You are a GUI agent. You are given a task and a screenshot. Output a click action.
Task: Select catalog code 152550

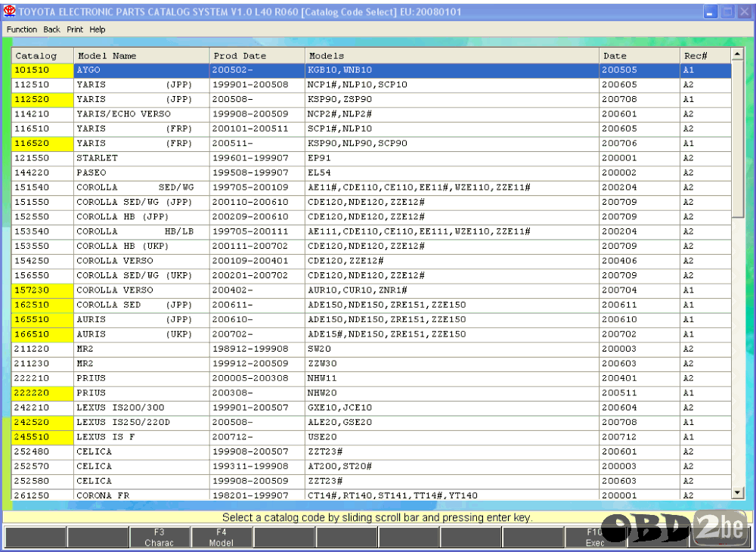(x=43, y=217)
